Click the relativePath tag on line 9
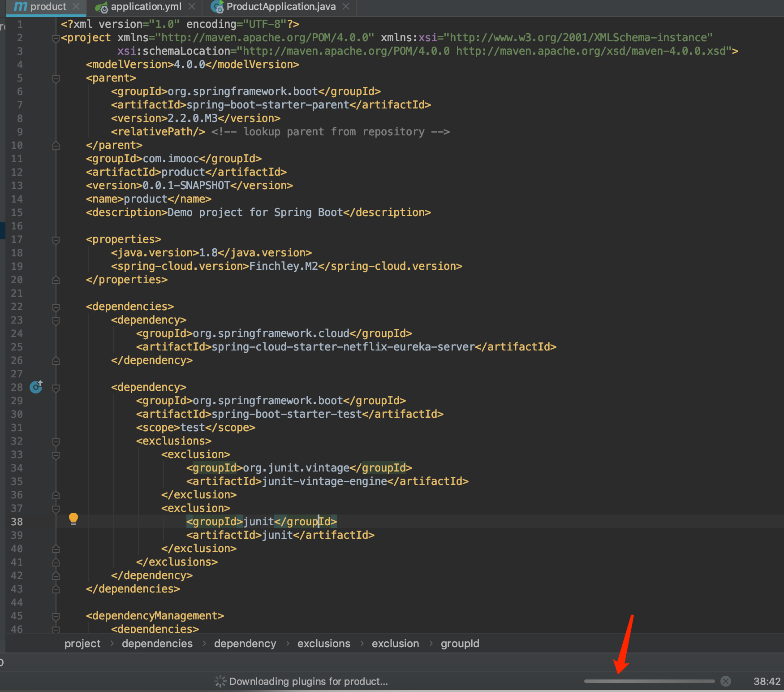Image resolution: width=784 pixels, height=692 pixels. [x=158, y=132]
